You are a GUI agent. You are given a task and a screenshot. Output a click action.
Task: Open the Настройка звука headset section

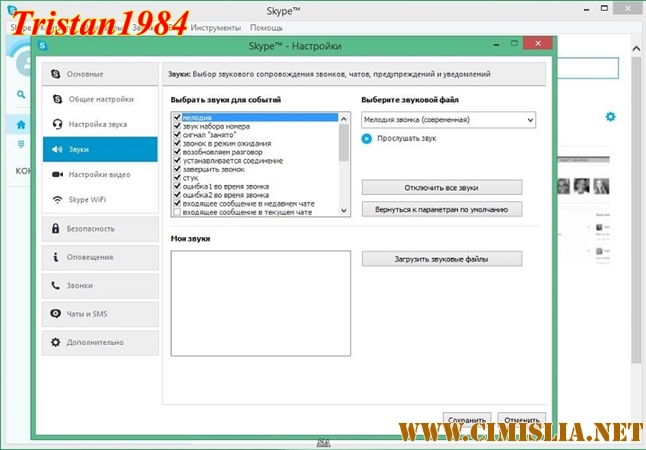pyautogui.click(x=100, y=124)
